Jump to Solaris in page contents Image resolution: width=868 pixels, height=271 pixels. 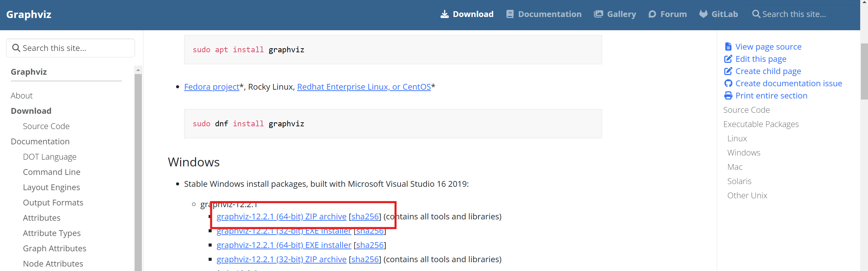[x=739, y=181]
